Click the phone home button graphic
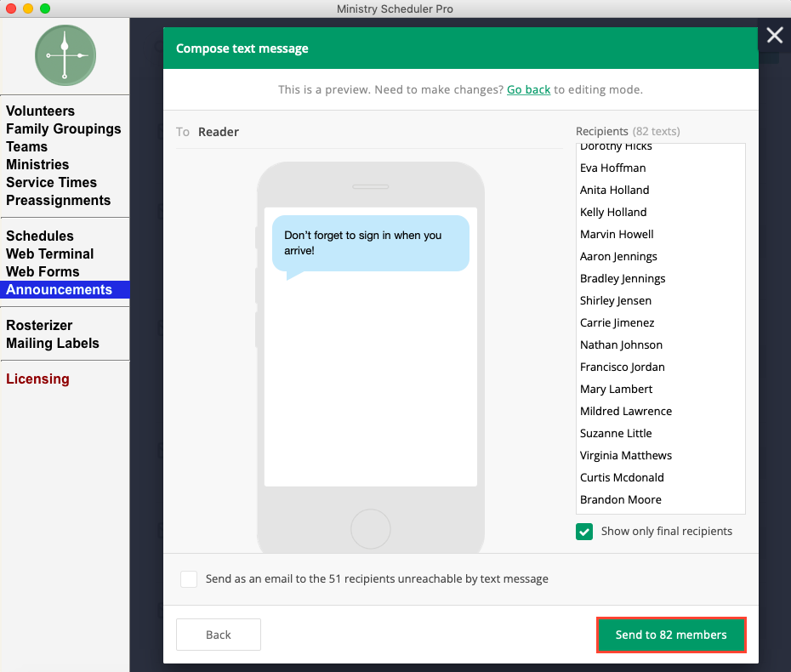Screen dimensions: 791x672 pyautogui.click(x=370, y=529)
